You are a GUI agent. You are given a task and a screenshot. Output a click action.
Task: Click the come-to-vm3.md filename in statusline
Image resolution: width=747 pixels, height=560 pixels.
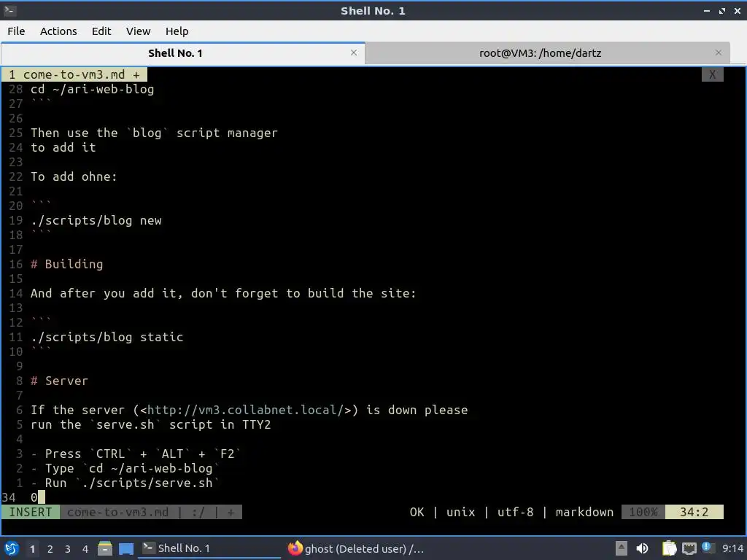point(117,512)
